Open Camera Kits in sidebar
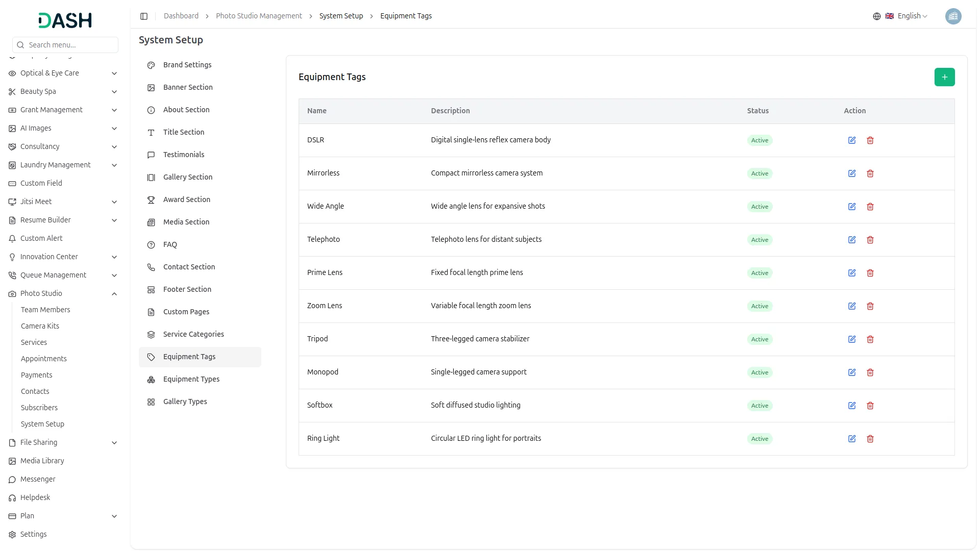Image resolution: width=980 pixels, height=551 pixels. coord(40,326)
